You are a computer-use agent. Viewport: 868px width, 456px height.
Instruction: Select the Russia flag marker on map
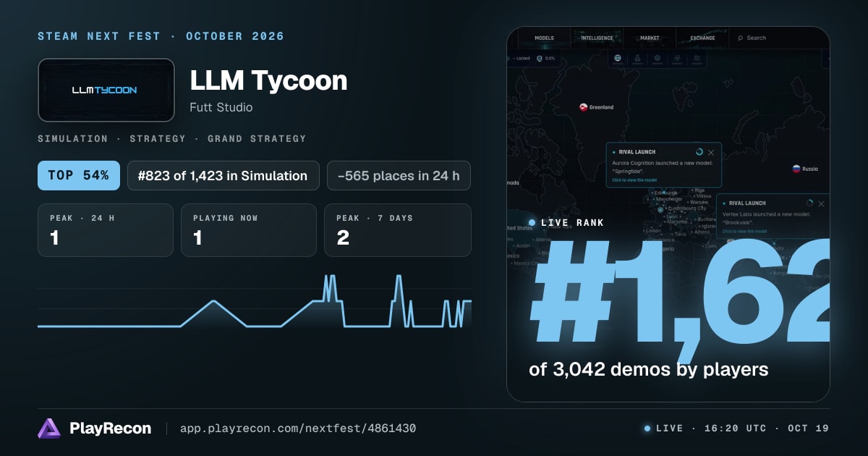[x=796, y=169]
